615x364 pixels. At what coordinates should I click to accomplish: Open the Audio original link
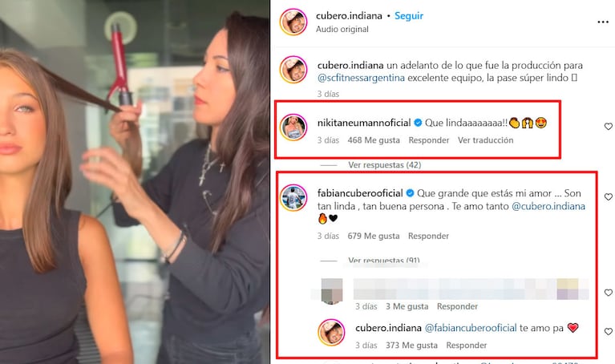pyautogui.click(x=342, y=29)
